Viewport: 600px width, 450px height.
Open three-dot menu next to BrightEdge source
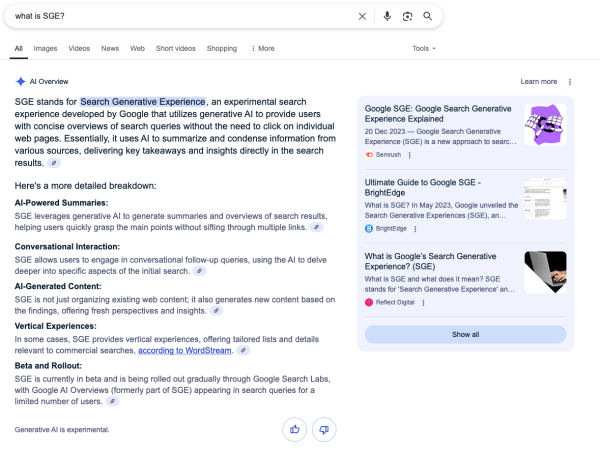tap(415, 229)
